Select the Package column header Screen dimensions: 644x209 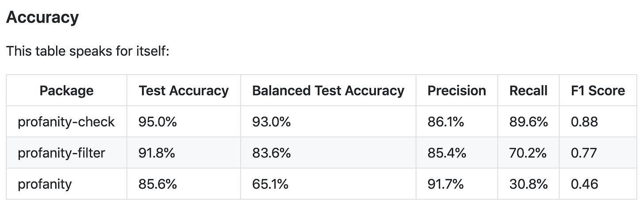point(66,91)
